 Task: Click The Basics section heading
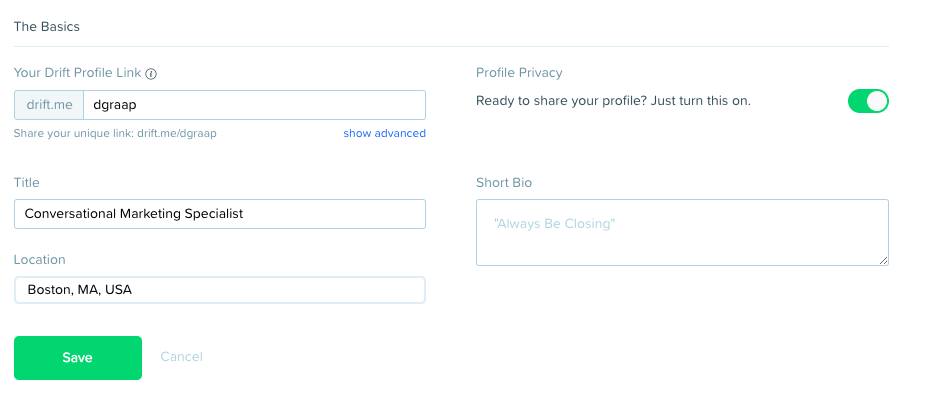[x=47, y=27]
